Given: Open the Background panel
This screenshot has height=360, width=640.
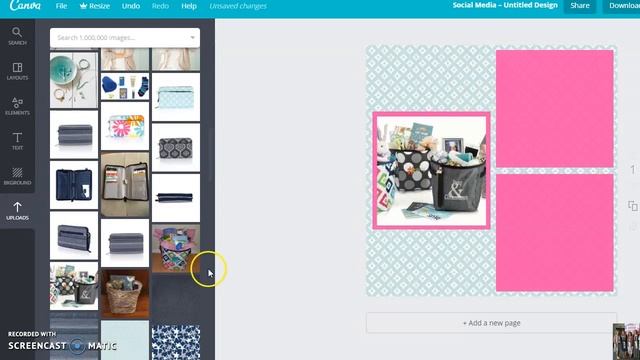Looking at the screenshot, I should (x=17, y=176).
